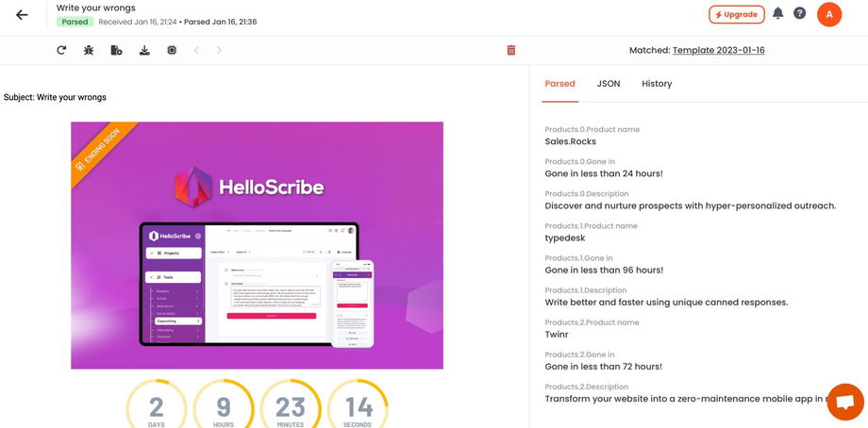
Task: Select 'Discover and nurture prospects' description text
Action: tap(691, 206)
